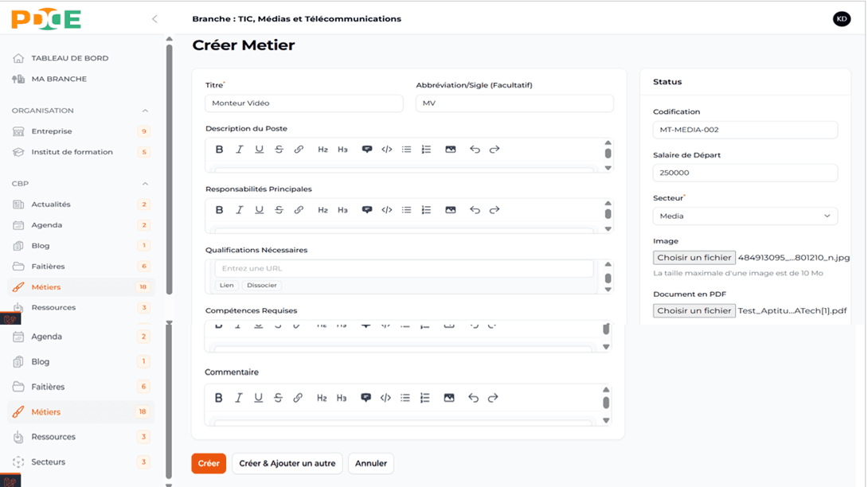
Task: Choose a file for the Image field
Action: [694, 258]
